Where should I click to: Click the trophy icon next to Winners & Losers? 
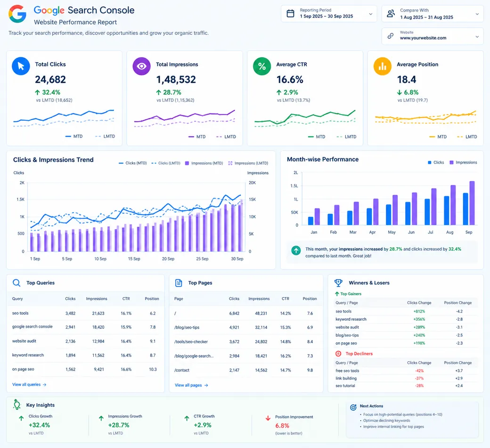[x=338, y=283]
